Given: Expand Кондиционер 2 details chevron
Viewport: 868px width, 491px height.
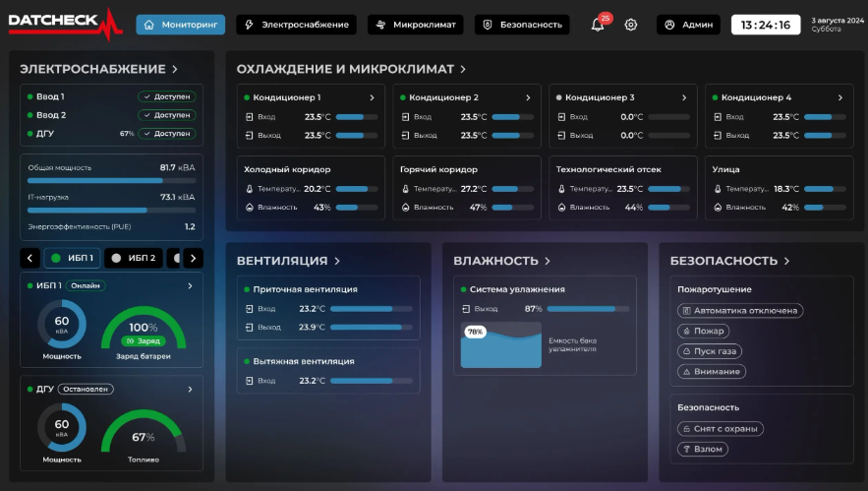Looking at the screenshot, I should click(528, 97).
